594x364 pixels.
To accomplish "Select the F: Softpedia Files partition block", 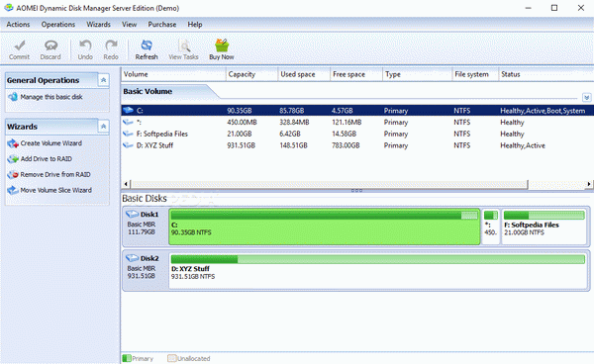I will [544, 227].
